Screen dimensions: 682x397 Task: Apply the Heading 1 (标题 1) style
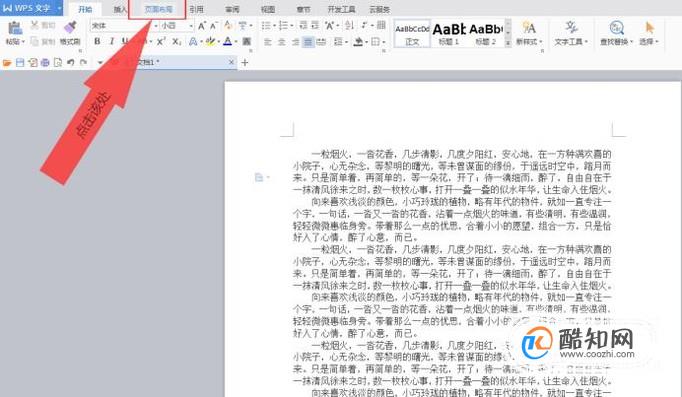[449, 33]
